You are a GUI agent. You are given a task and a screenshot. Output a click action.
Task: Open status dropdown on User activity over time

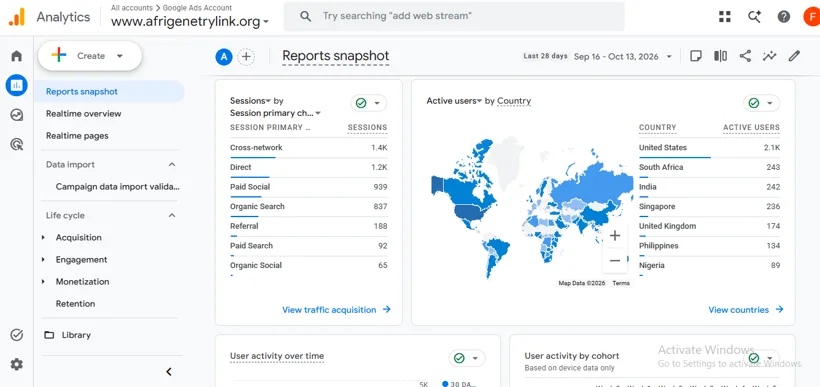click(467, 358)
